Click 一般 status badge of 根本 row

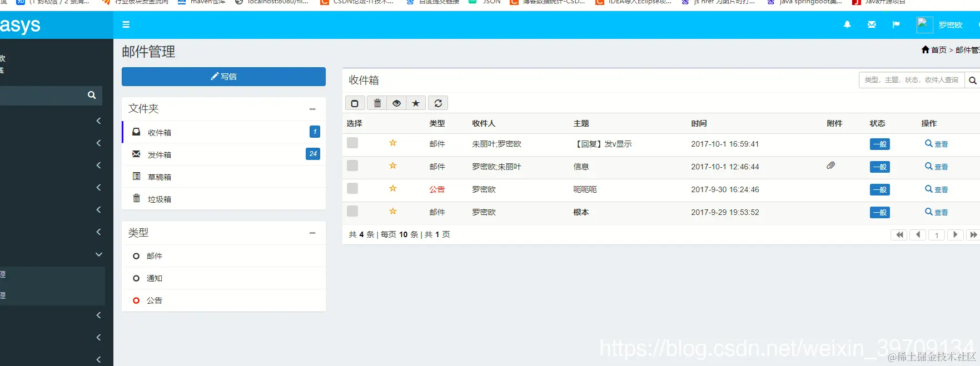[x=880, y=212]
